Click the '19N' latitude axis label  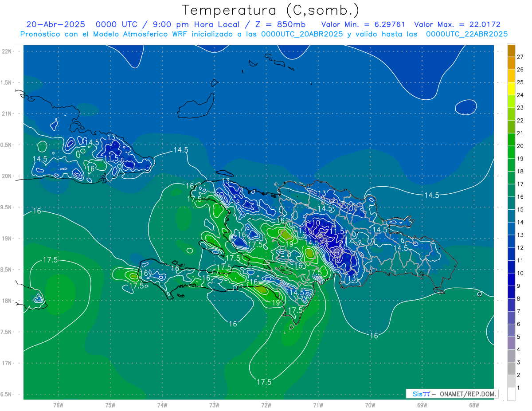(7, 238)
